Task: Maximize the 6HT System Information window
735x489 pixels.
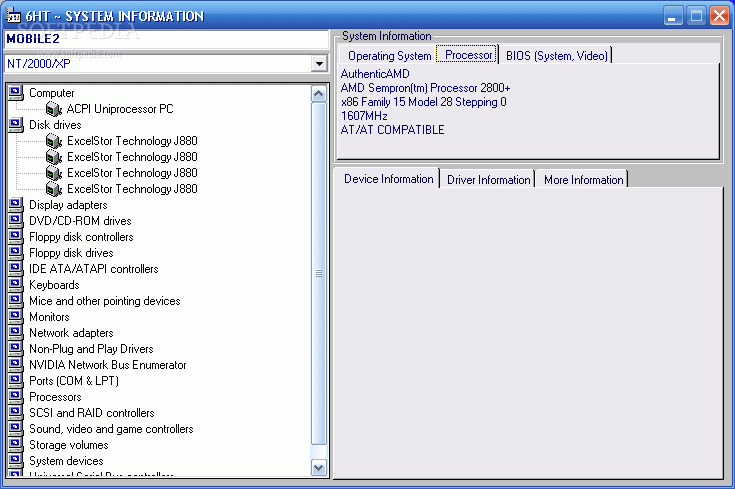Action: pos(696,16)
